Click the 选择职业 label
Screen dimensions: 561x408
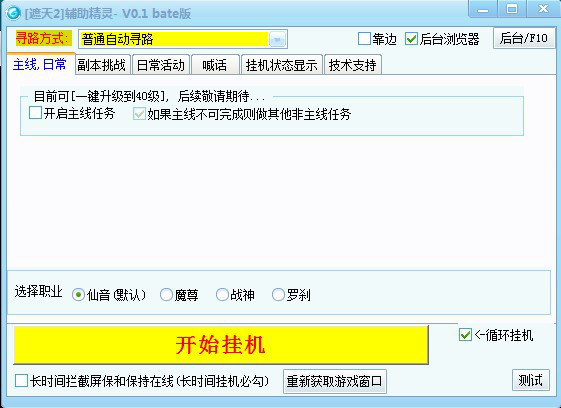[38, 292]
